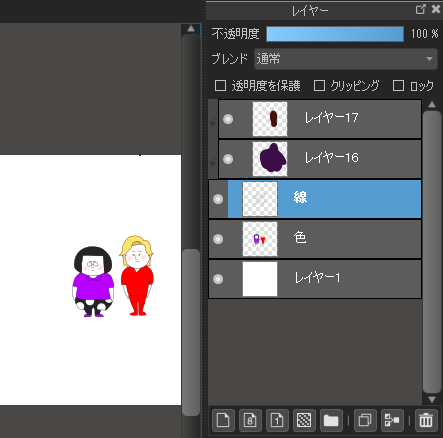Delete the selected layer trash icon

pos(426,420)
